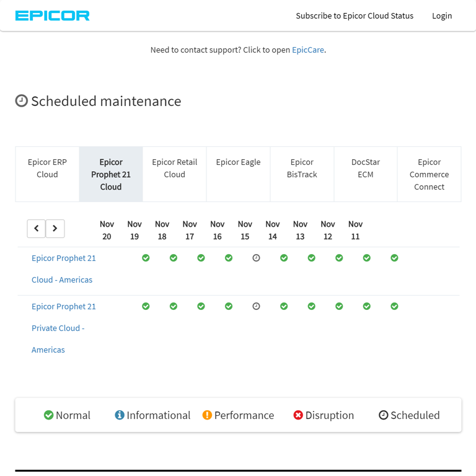Screen dimensions: 476x476
Task: Go to previous dates with left chevron
Action: click(37, 229)
